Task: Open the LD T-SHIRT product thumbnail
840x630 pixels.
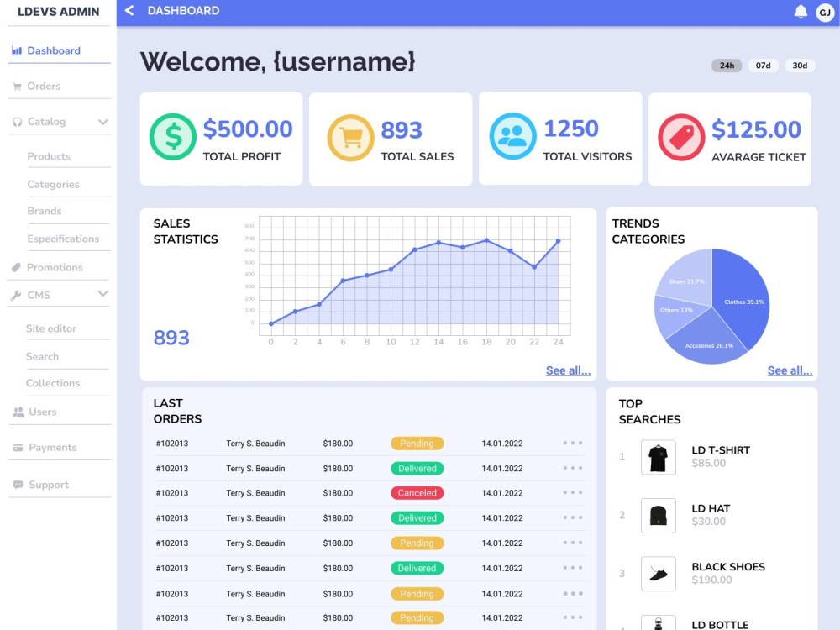Action: point(658,457)
